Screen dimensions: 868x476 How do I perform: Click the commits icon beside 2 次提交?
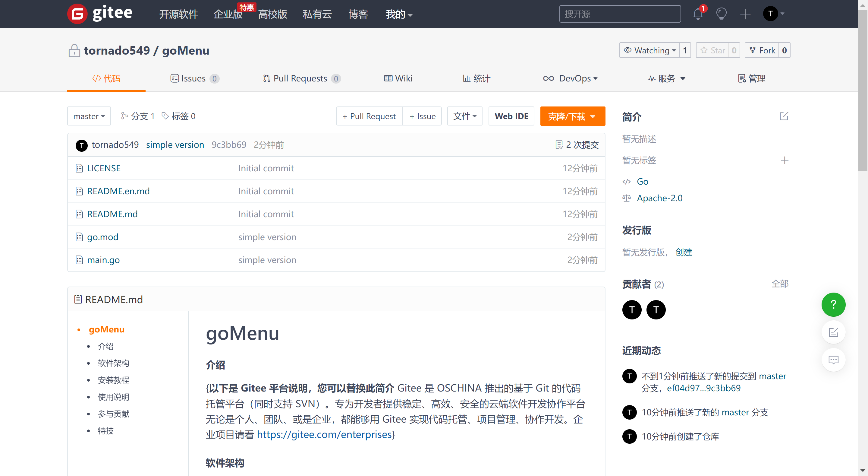click(559, 145)
